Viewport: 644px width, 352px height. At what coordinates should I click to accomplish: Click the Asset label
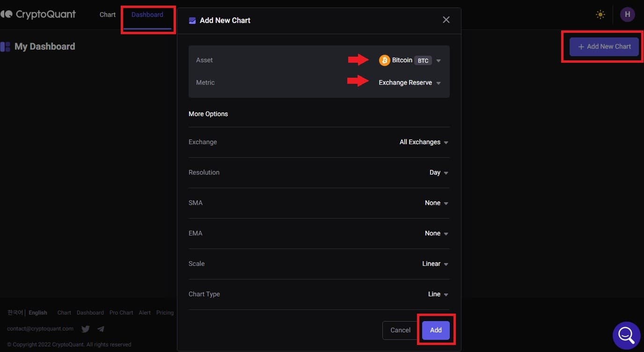pyautogui.click(x=205, y=60)
